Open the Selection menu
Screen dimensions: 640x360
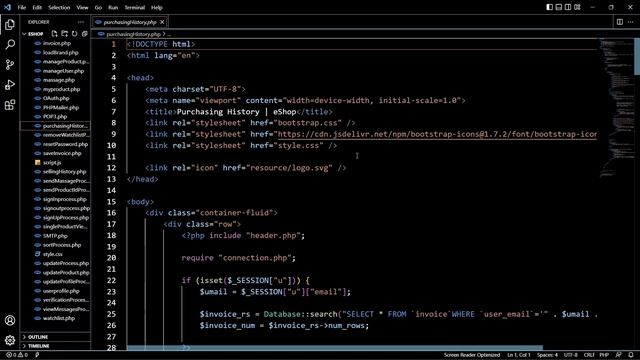(x=59, y=7)
